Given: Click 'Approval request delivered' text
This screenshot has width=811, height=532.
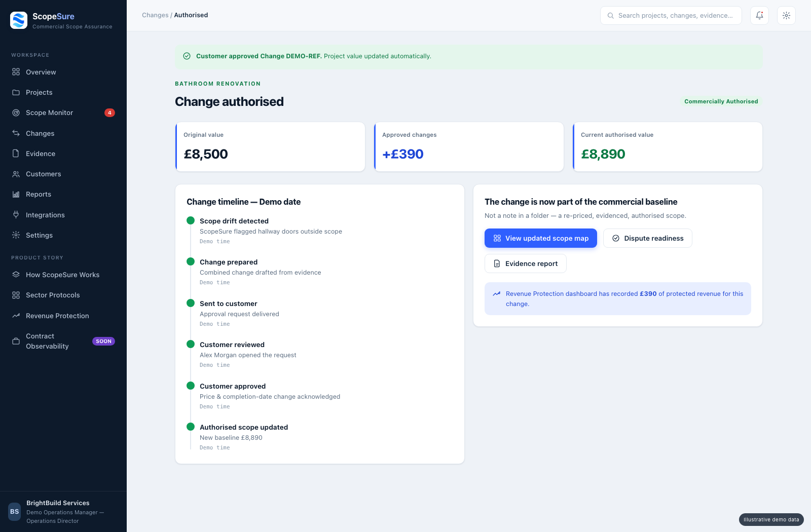Looking at the screenshot, I should 239,314.
